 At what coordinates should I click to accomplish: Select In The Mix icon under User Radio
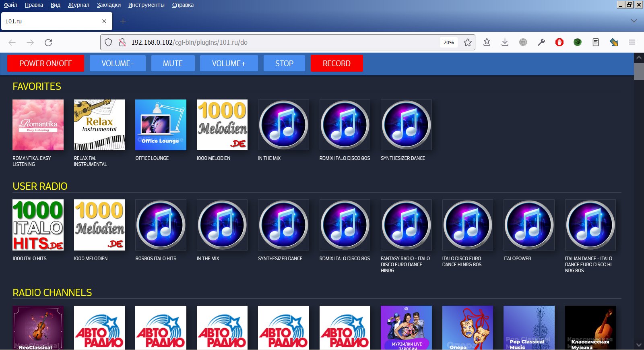(222, 225)
